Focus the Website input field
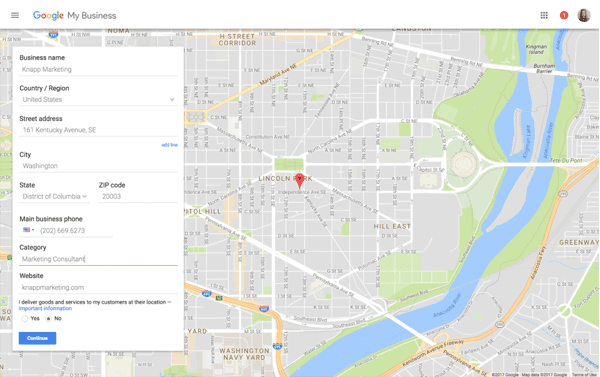The height and width of the screenshot is (377, 600). tap(98, 287)
